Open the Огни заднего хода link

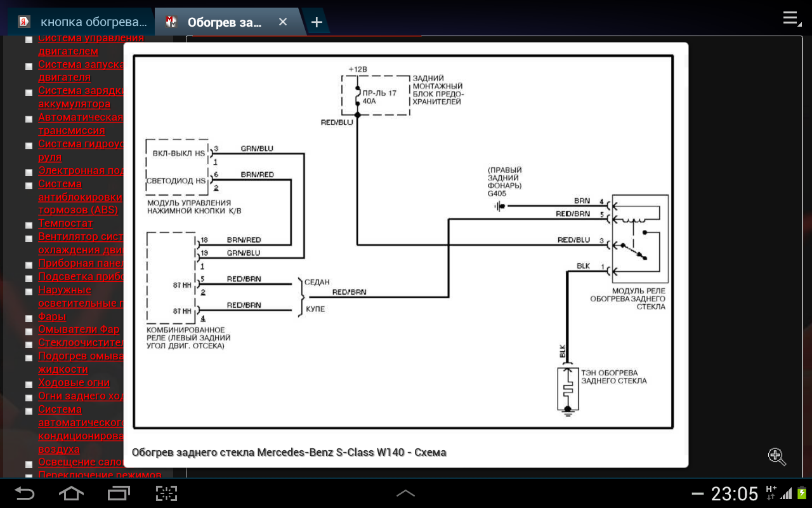tap(81, 396)
